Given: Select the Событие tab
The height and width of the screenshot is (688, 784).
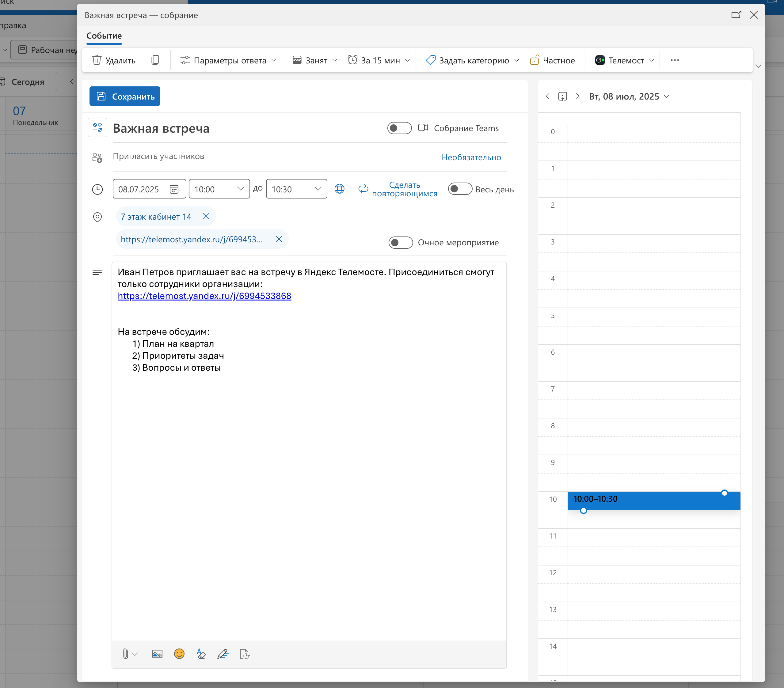Looking at the screenshot, I should pos(104,36).
